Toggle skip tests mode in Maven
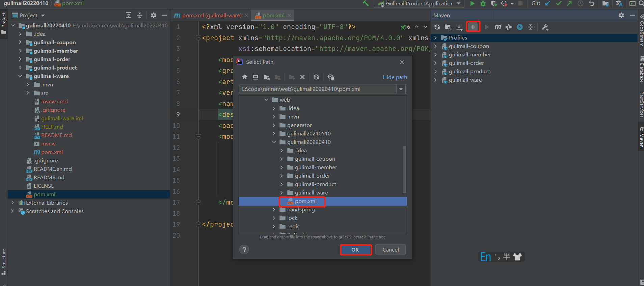Image resolution: width=644 pixels, height=286 pixels. coord(520,27)
